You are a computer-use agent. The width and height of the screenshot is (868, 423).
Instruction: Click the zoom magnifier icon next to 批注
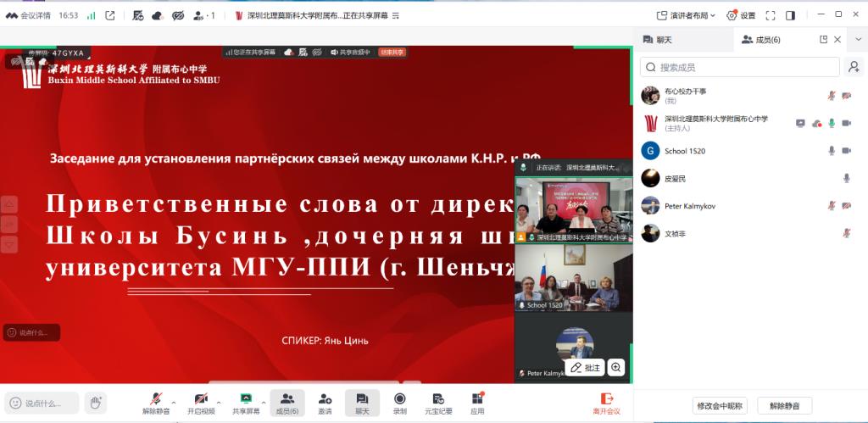tap(615, 367)
